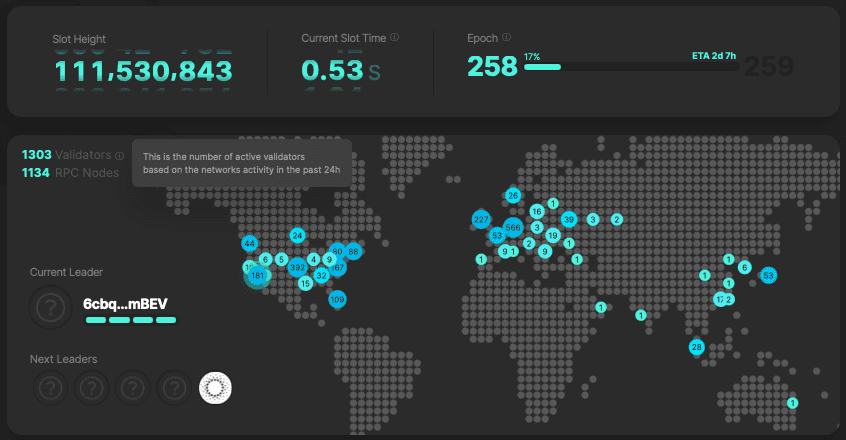Viewport: 846px width, 440px height.
Task: Select the white dotted-circle next leader avatar
Action: pos(216,387)
